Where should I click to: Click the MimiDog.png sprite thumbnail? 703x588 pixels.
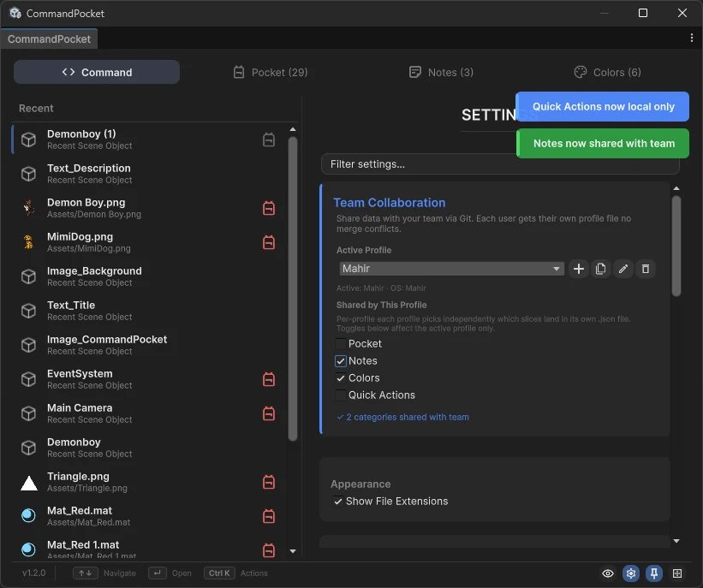[x=29, y=242]
